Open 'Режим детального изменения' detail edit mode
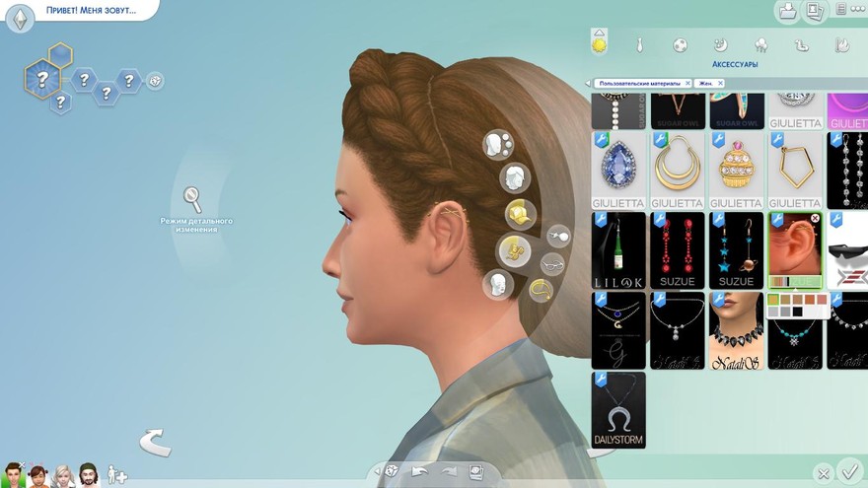The width and height of the screenshot is (868, 488). 196,209
